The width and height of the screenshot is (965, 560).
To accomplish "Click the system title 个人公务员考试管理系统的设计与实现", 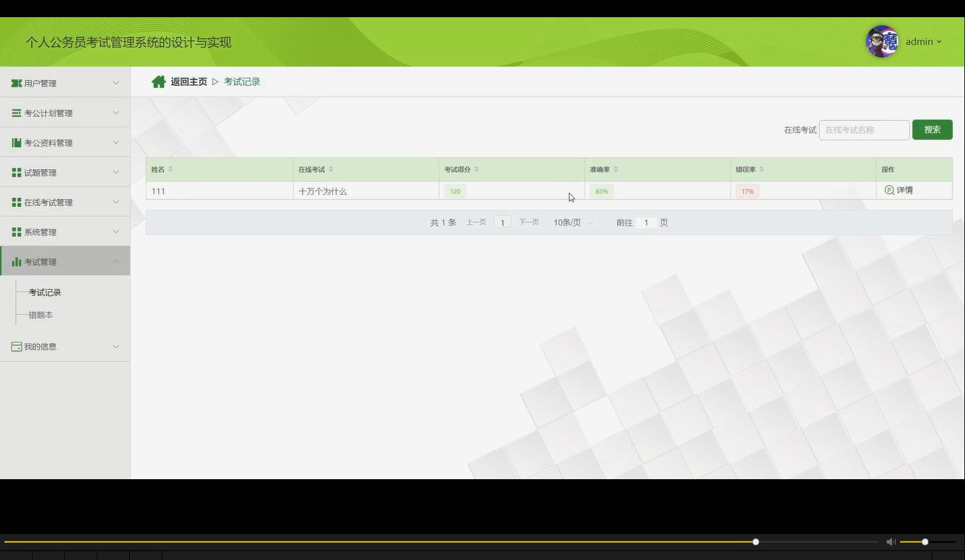I will coord(129,43).
